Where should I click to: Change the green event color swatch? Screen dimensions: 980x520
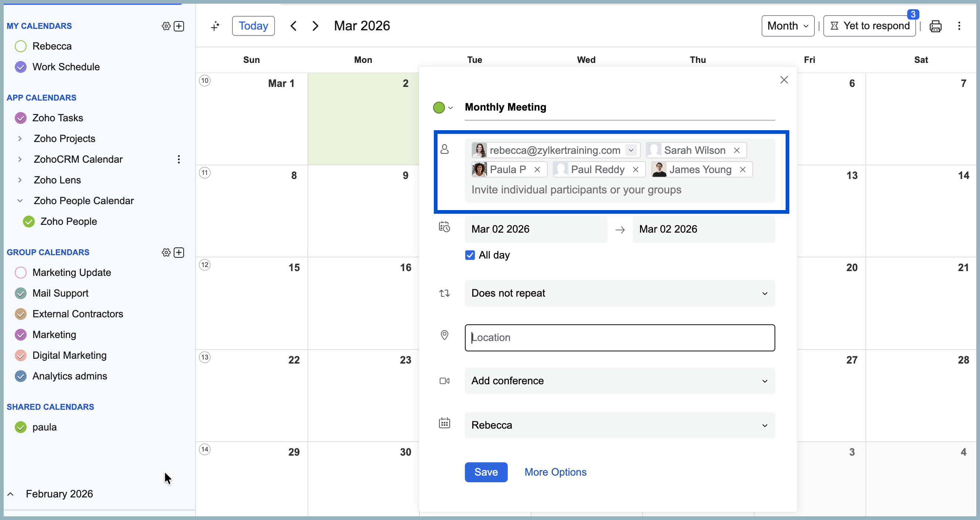442,108
